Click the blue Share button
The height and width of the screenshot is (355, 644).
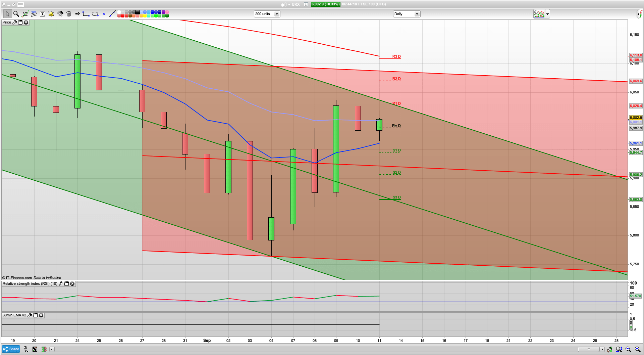(11, 349)
